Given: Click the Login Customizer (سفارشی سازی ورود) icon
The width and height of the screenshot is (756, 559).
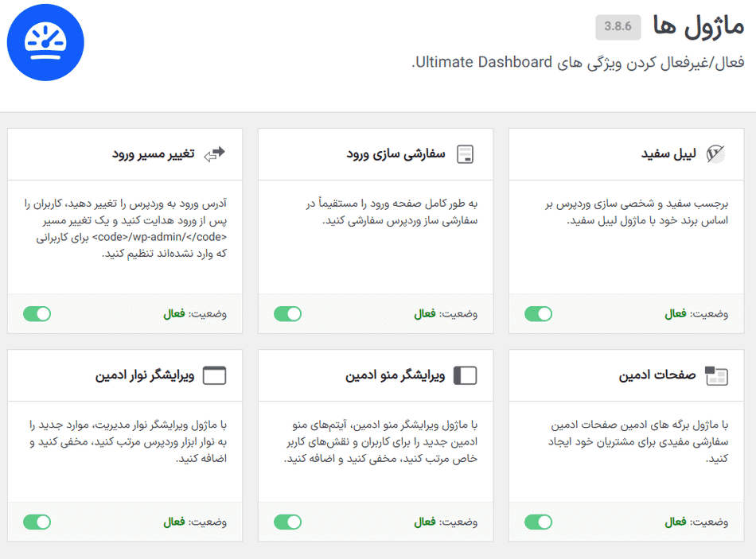Looking at the screenshot, I should (466, 154).
